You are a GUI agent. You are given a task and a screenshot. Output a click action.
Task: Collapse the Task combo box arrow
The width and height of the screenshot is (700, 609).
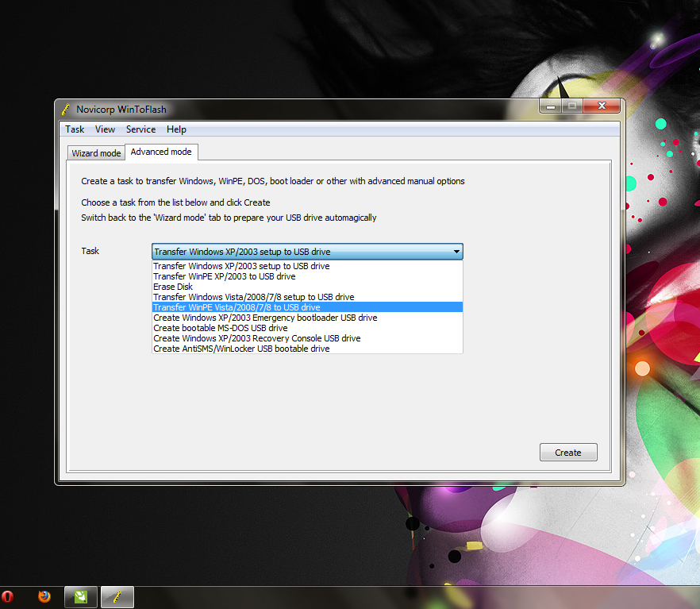456,252
